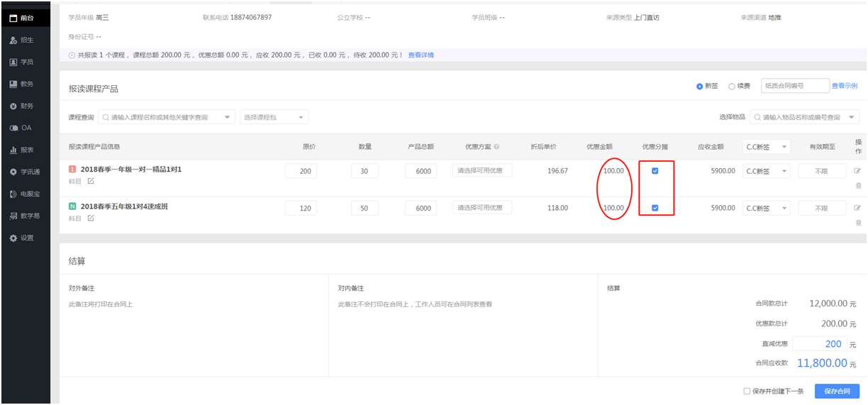This screenshot has width=868, height=405.
Task: Select the 续费 radio option
Action: [x=732, y=86]
